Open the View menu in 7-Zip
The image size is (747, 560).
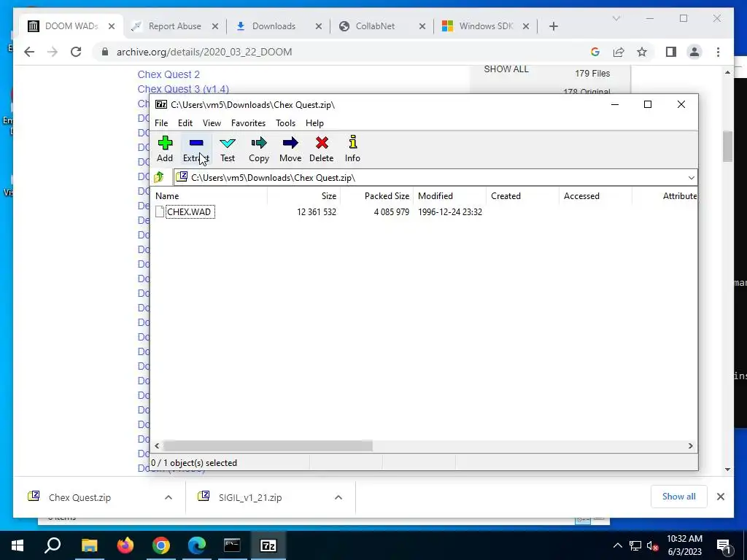coord(212,122)
